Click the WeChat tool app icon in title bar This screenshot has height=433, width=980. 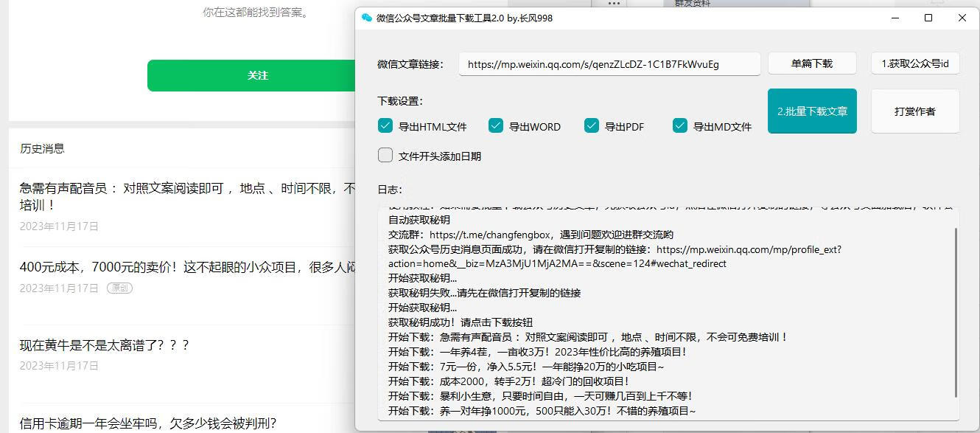(x=366, y=17)
